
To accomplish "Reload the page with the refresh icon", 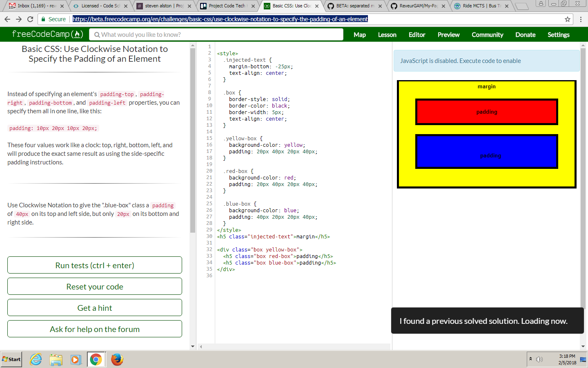I will tap(30, 19).
